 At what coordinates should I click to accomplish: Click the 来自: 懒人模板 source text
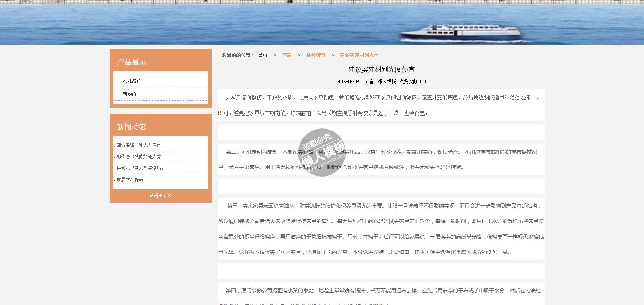click(380, 82)
